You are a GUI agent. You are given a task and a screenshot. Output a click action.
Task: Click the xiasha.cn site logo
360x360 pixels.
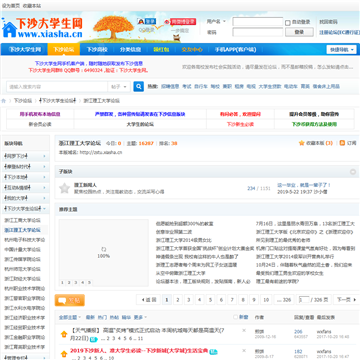[42, 28]
